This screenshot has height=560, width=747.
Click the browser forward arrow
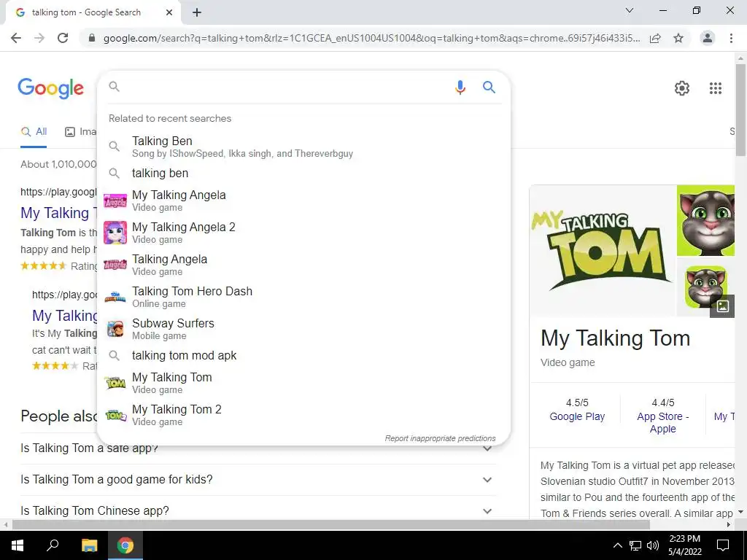coord(39,38)
